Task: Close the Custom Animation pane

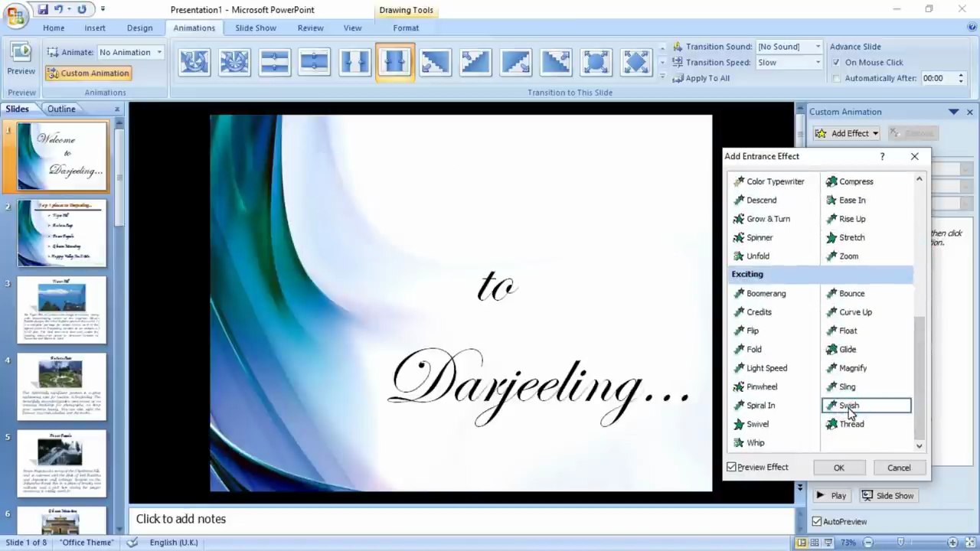Action: pos(970,112)
